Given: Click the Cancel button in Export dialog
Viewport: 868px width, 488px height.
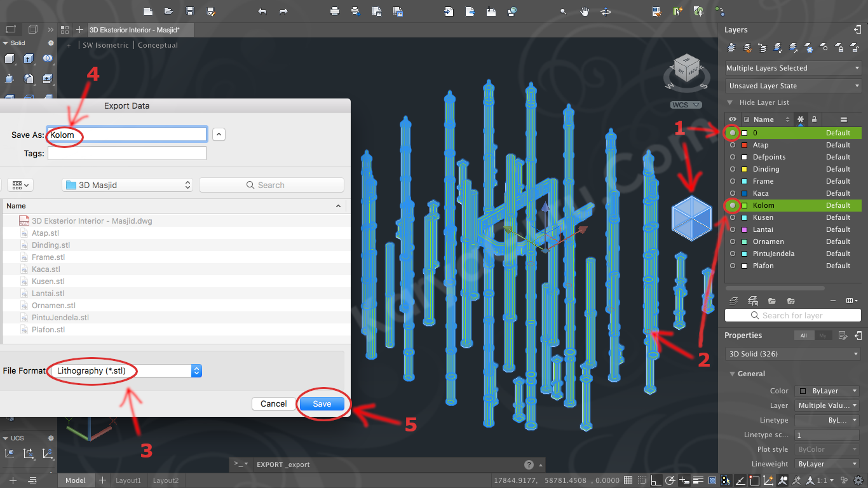Looking at the screenshot, I should coord(273,403).
